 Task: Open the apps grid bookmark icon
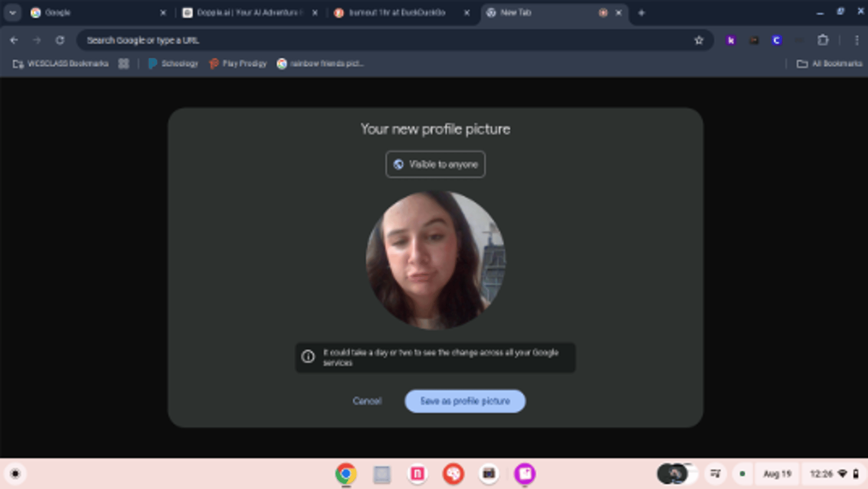124,64
